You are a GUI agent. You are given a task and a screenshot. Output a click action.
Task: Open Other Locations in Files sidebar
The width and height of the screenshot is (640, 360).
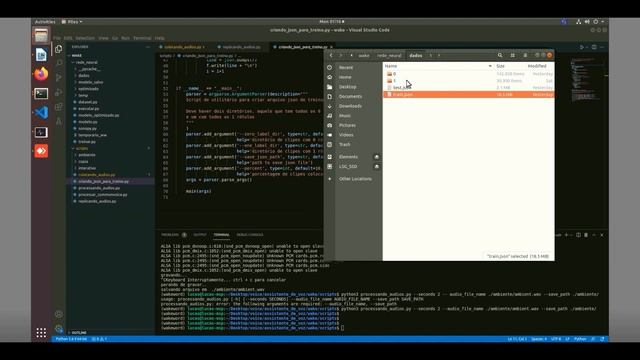[355, 179]
